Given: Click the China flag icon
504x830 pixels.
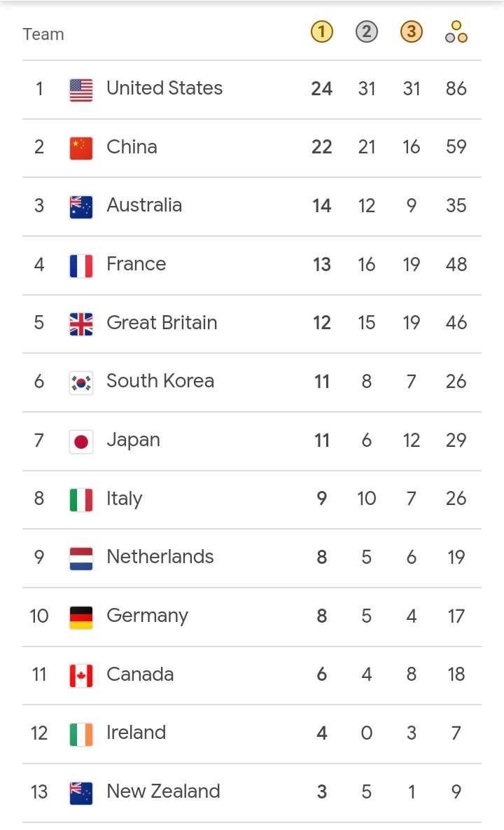Looking at the screenshot, I should coord(81,147).
